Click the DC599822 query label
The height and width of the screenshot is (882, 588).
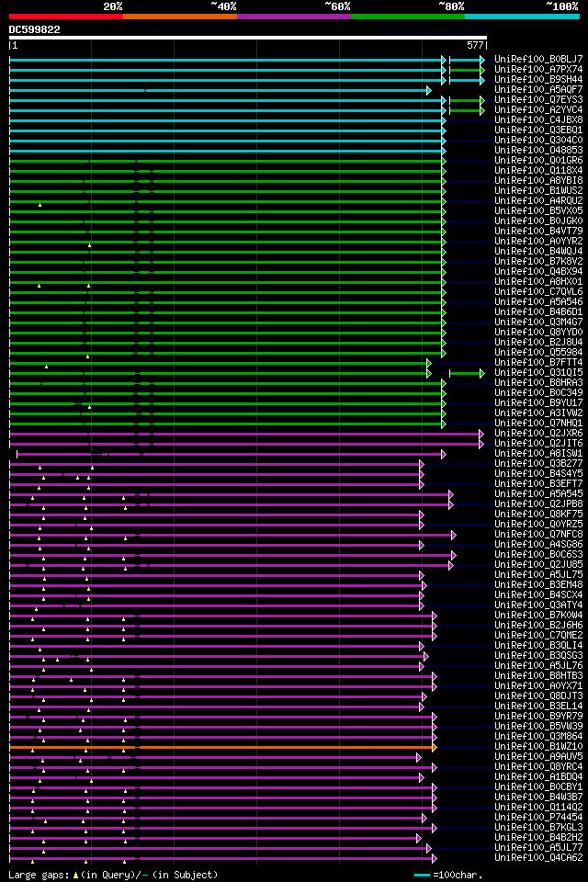[34, 29]
